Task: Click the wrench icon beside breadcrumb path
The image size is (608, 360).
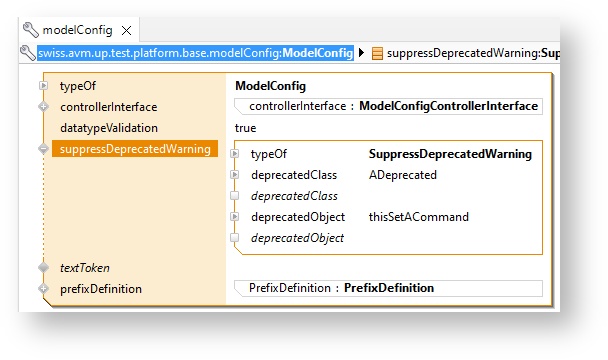Action: pyautogui.click(x=28, y=53)
